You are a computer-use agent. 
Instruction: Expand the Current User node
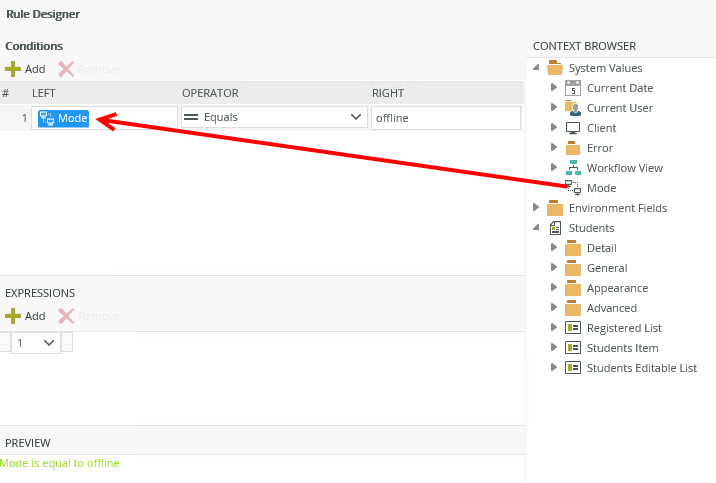tap(553, 107)
